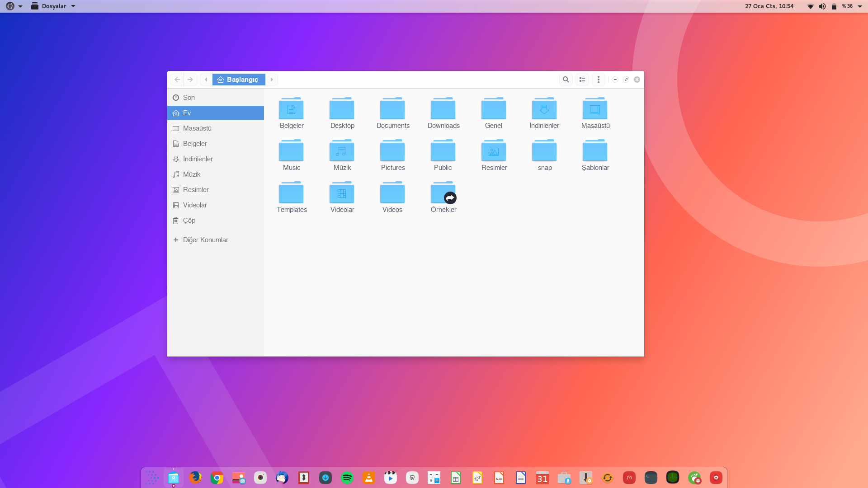Minimize the Files window
This screenshot has width=868, height=488.
pos(615,80)
